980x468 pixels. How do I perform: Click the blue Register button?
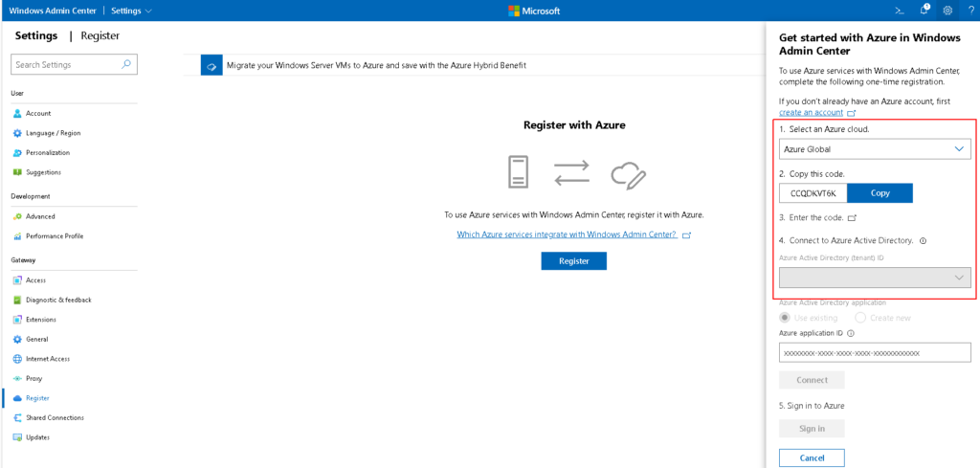(574, 261)
